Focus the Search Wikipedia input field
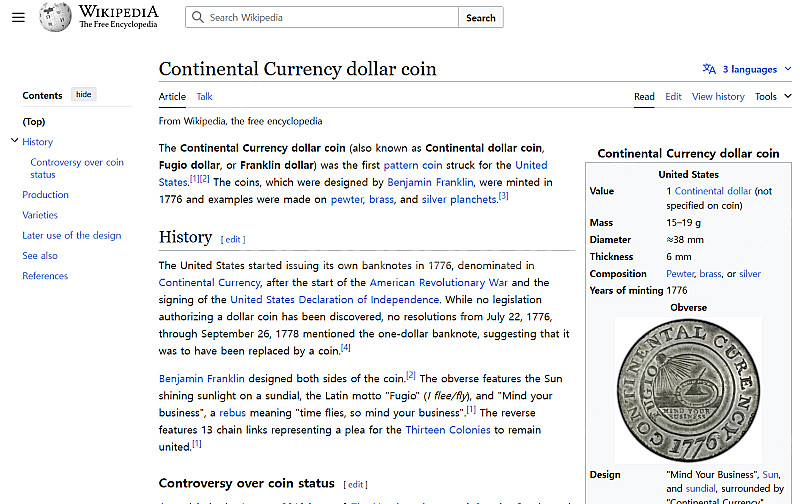The width and height of the screenshot is (800, 504). [322, 17]
